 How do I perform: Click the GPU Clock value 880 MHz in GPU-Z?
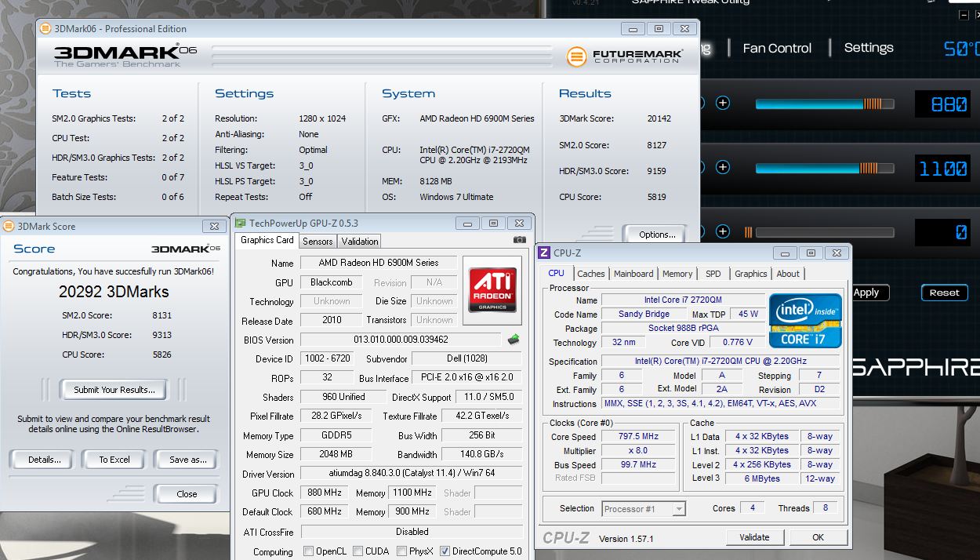[325, 493]
